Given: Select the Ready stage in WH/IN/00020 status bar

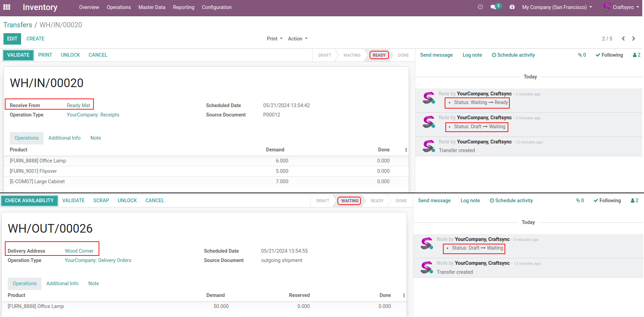Looking at the screenshot, I should (379, 55).
